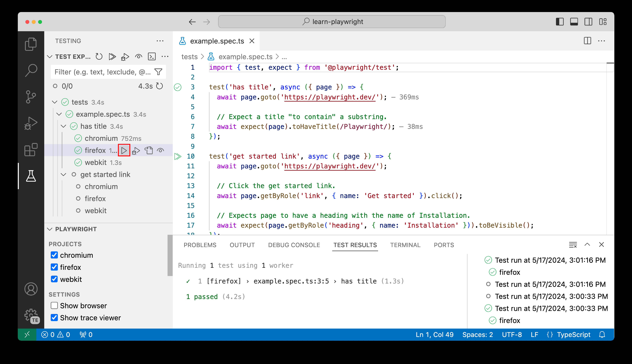Customize layout icon in title bar
Viewport: 632px width, 364px height.
[x=603, y=22]
